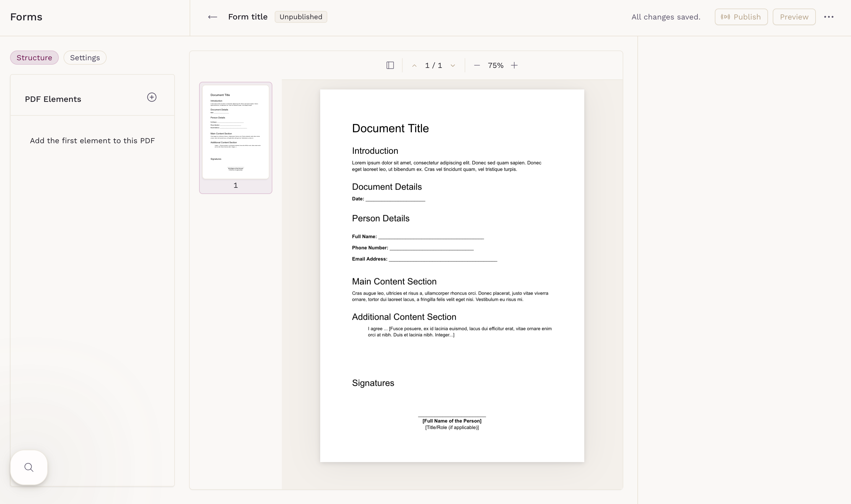
Task: Click the Preview button
Action: click(x=794, y=17)
